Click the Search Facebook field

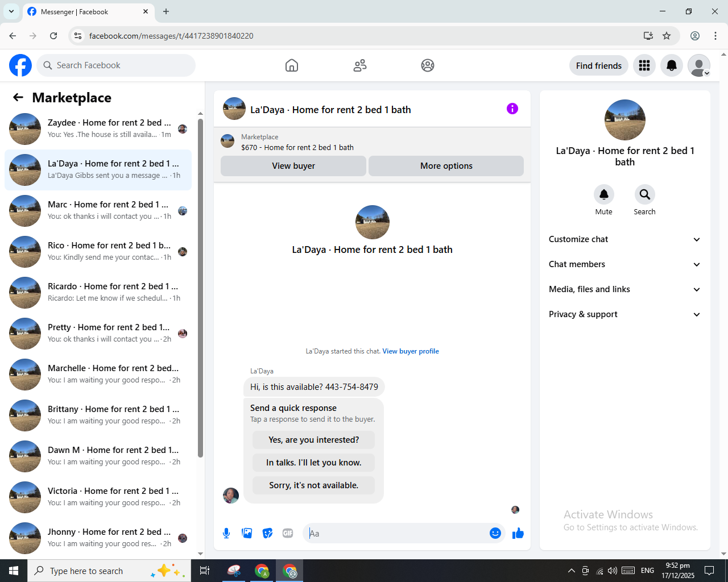coord(116,65)
